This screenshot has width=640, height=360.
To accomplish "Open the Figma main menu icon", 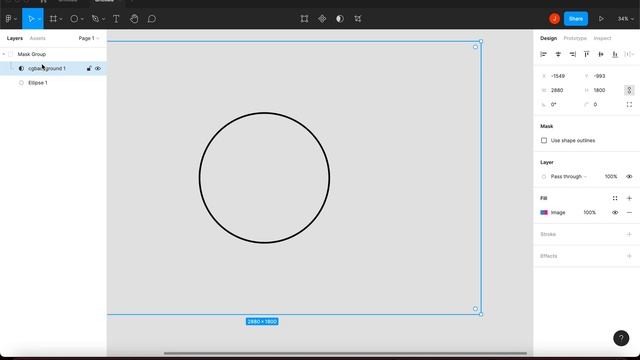I will pyautogui.click(x=9, y=19).
